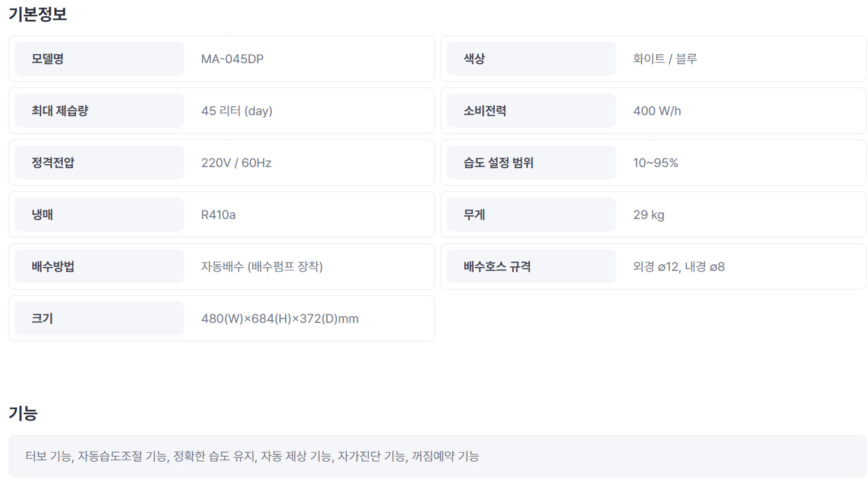This screenshot has width=868, height=486.
Task: Click the 220V / 60Hz value
Action: [236, 163]
